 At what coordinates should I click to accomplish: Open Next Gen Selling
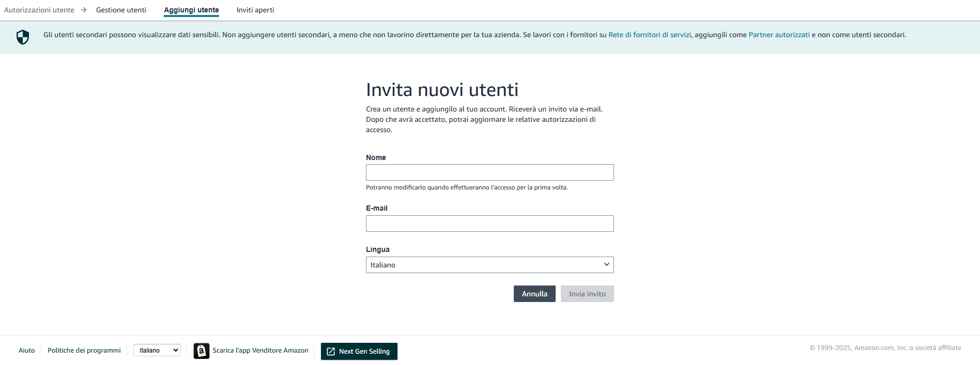364,352
